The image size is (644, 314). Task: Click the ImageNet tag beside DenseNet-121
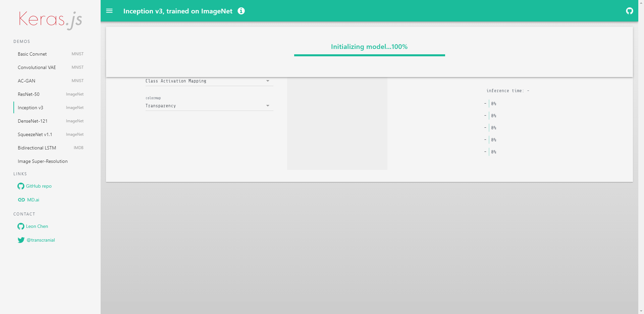(75, 121)
